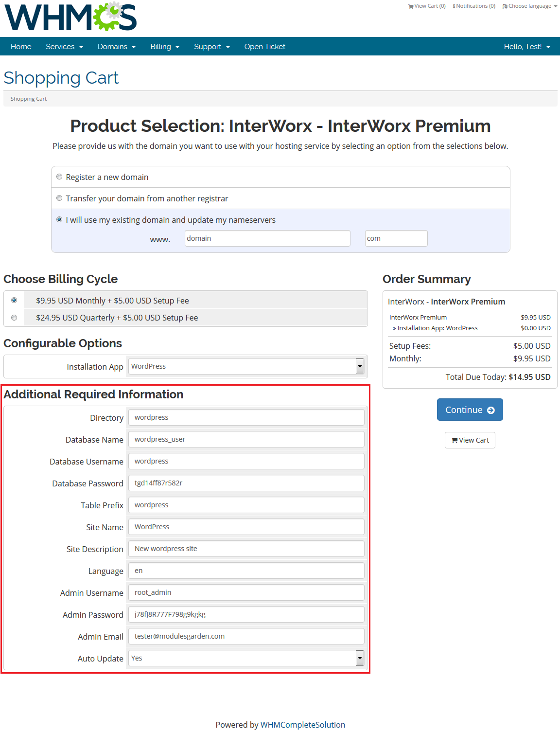Click the Admin Username field
The image size is (560, 733).
[x=246, y=592]
